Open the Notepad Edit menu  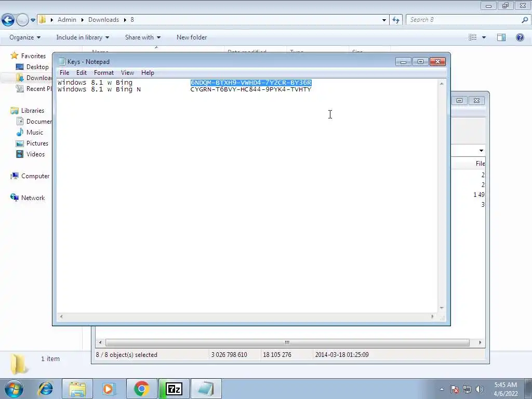(82, 73)
